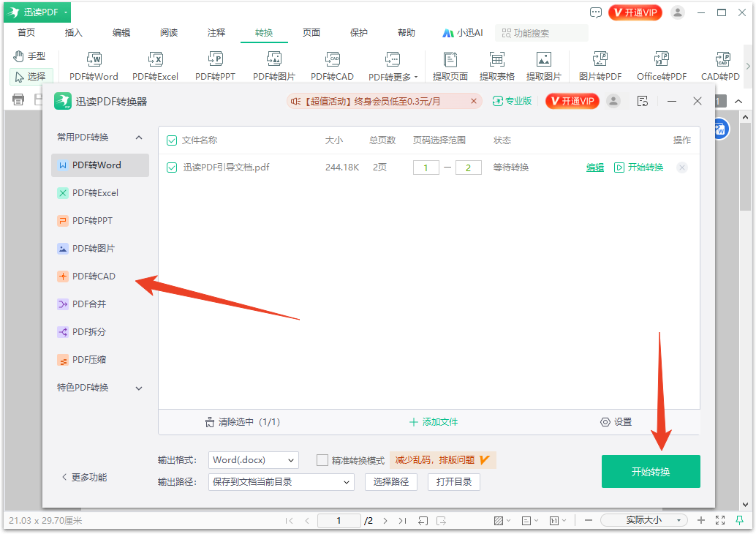Image resolution: width=756 pixels, height=534 pixels.
Task: Open the 输出格式 Word(.docx) dropdown
Action: (x=253, y=459)
